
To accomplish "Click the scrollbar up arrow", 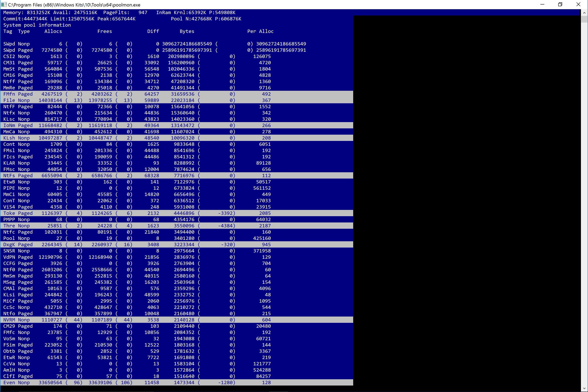I will tap(584, 13).
